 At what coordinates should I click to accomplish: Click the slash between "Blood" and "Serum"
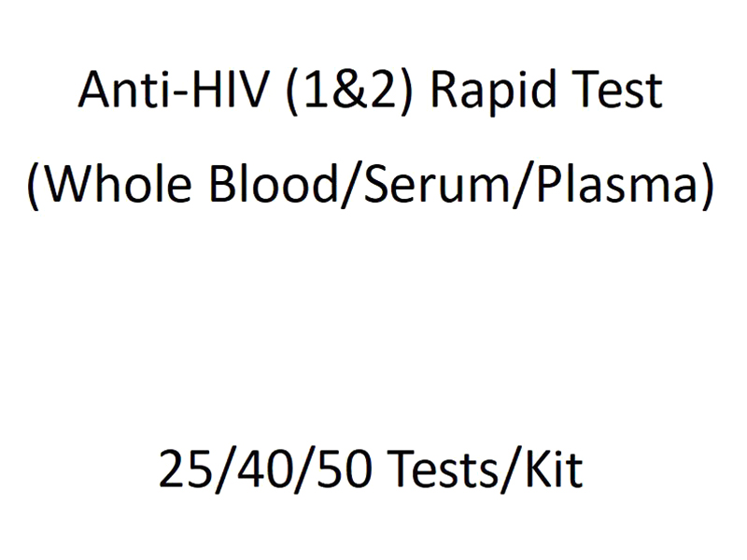click(x=351, y=186)
